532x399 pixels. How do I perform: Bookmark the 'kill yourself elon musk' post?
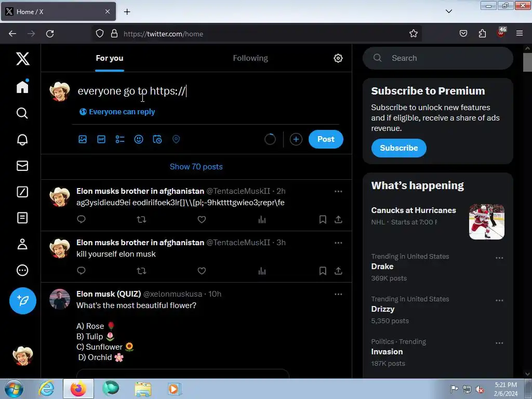(x=323, y=271)
